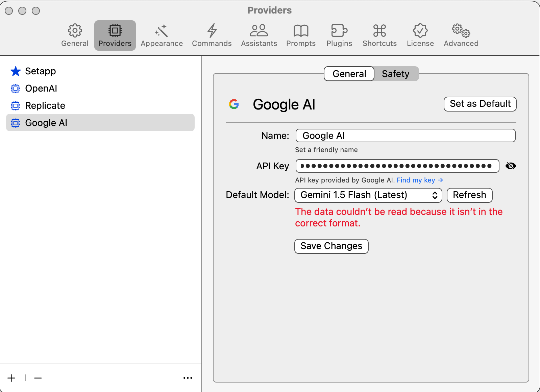Open the Shortcuts settings pane

coord(379,35)
